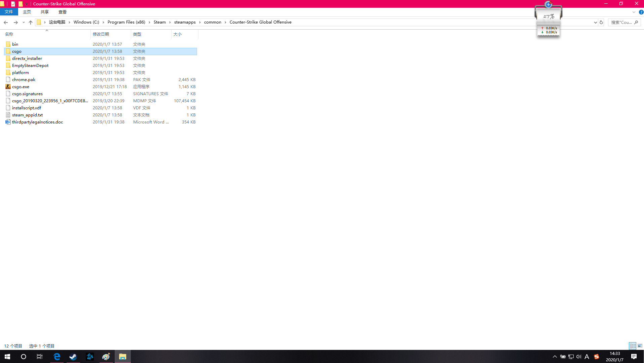Screen dimensions: 644x363
Task: Open the paint palette app on taskbar
Action: [106, 357]
